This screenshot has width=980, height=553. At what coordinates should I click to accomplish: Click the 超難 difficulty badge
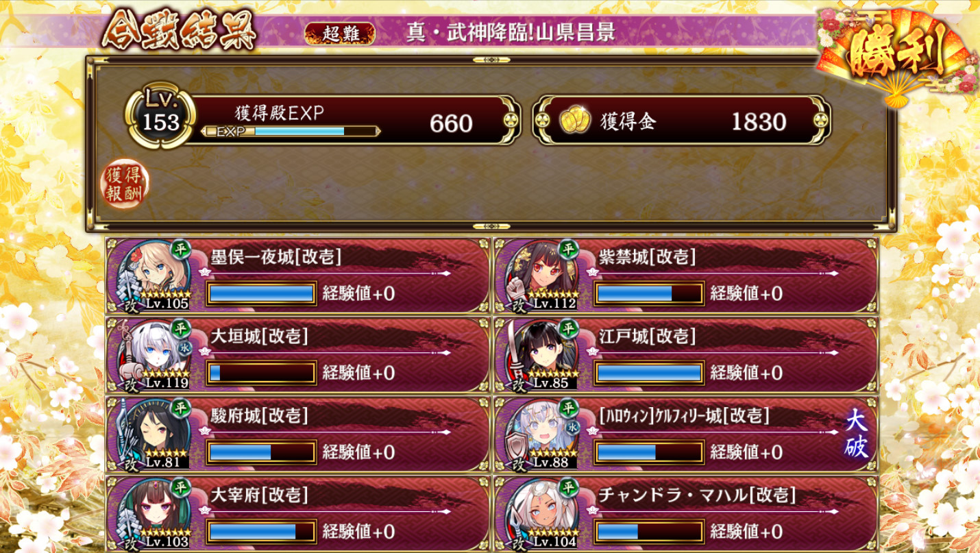340,33
